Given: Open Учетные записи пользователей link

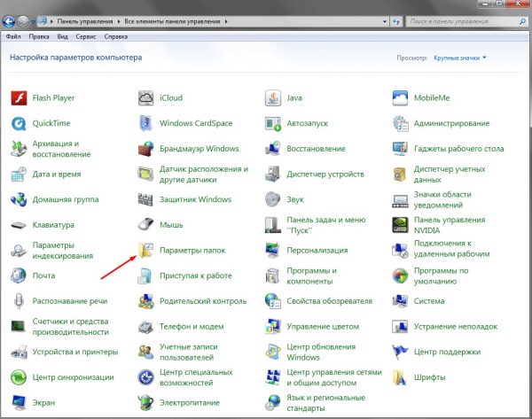Looking at the screenshot, I should click(x=188, y=352).
